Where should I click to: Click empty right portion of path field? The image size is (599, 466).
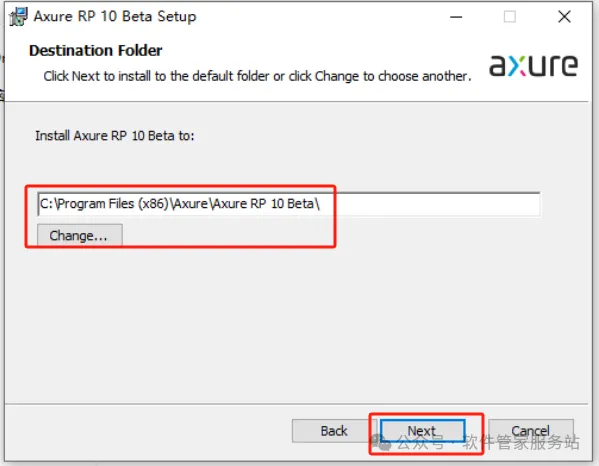(x=430, y=204)
